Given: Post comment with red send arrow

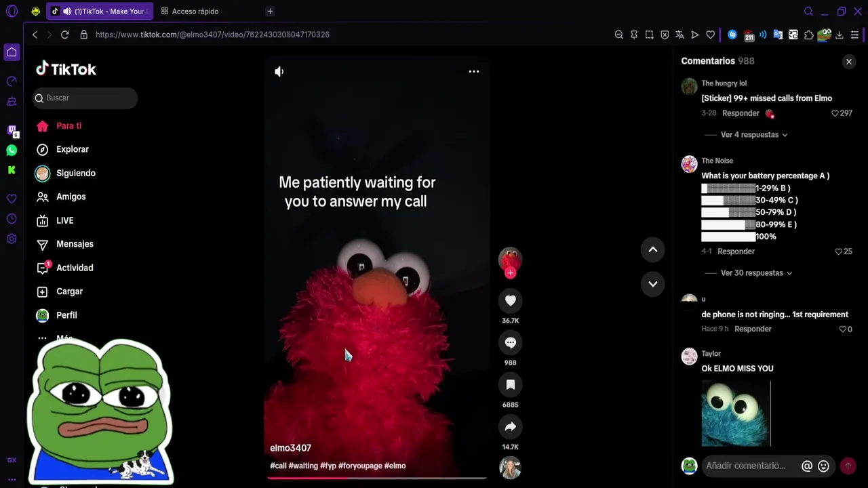Looking at the screenshot, I should click(x=847, y=466).
